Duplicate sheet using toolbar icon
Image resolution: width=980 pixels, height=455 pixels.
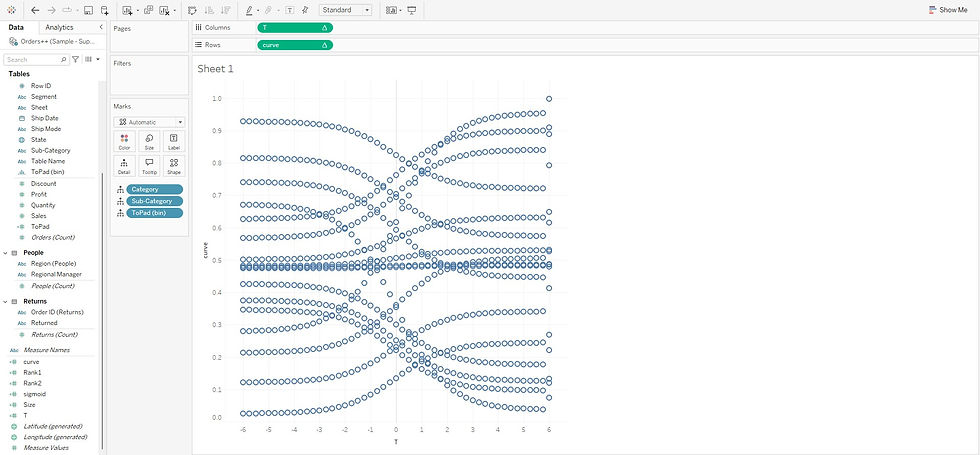coord(148,10)
